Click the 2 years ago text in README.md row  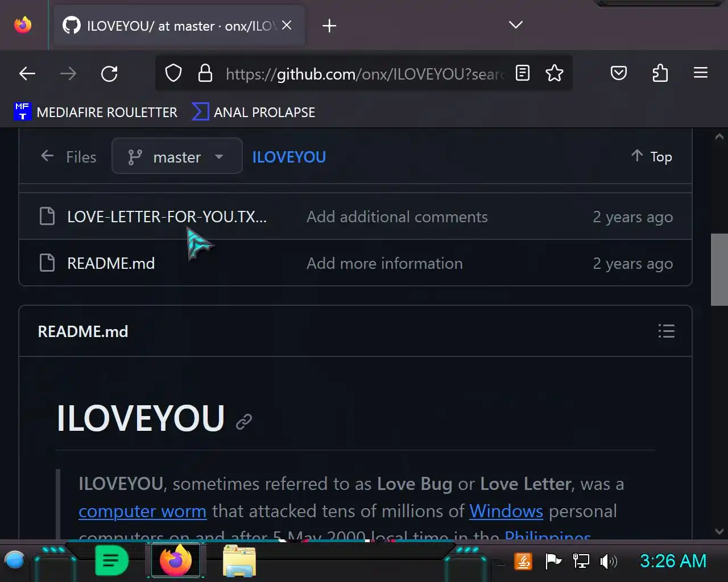pyautogui.click(x=632, y=264)
